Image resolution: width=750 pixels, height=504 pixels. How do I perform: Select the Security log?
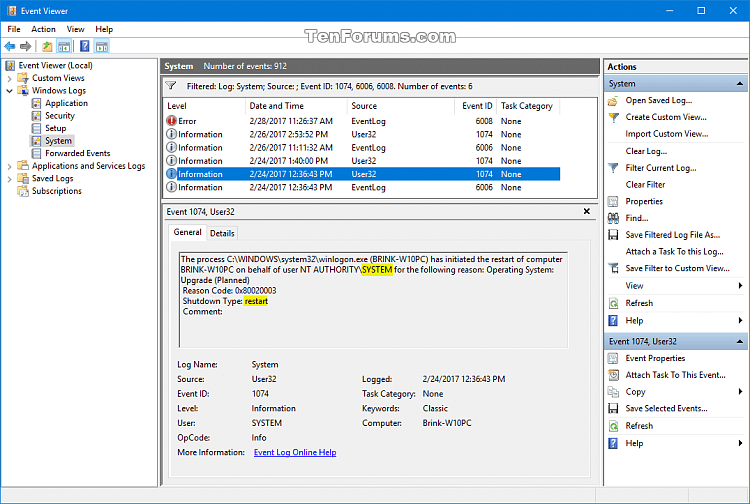[x=60, y=116]
